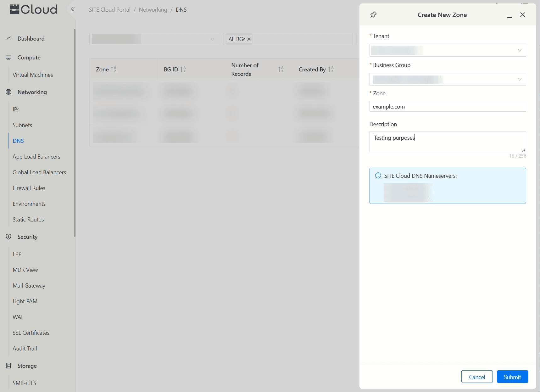Sort table by Zone column
540x392 pixels.
(114, 70)
